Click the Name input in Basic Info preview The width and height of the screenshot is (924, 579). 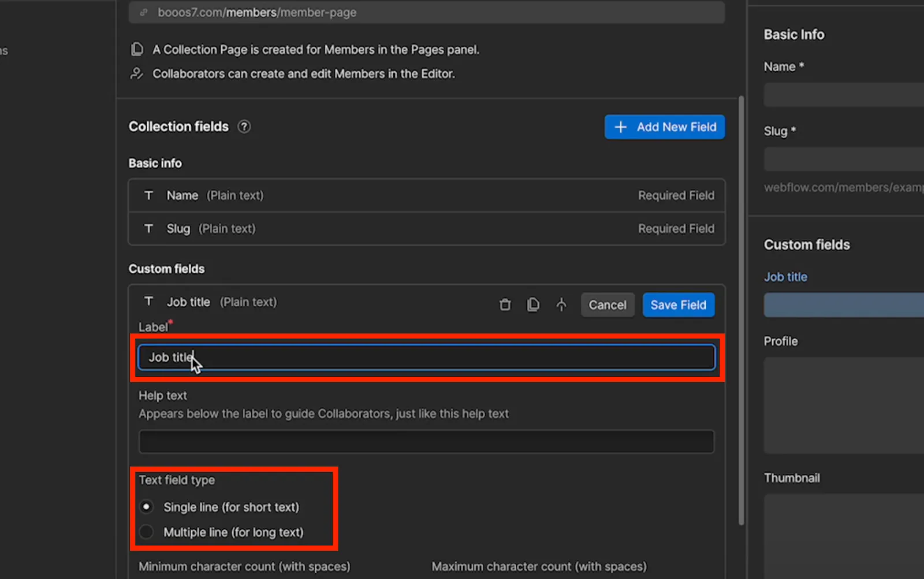coord(844,95)
